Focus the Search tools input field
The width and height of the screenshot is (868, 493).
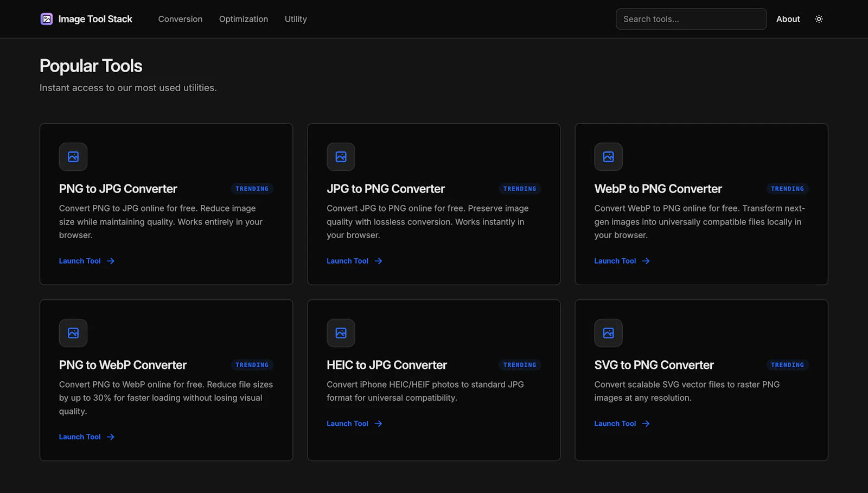691,19
